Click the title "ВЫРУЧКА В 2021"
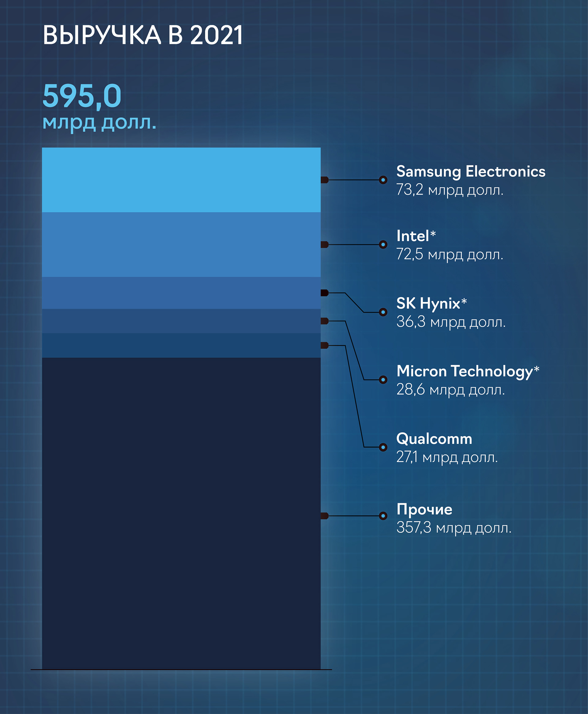 click(x=143, y=35)
